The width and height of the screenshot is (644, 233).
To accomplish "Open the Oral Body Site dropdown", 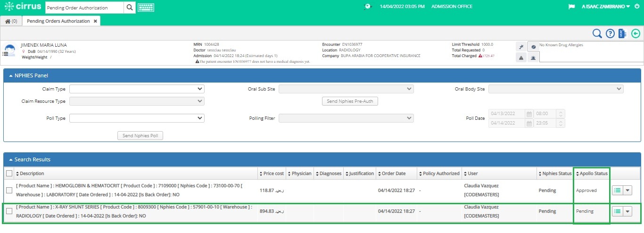I will point(556,89).
